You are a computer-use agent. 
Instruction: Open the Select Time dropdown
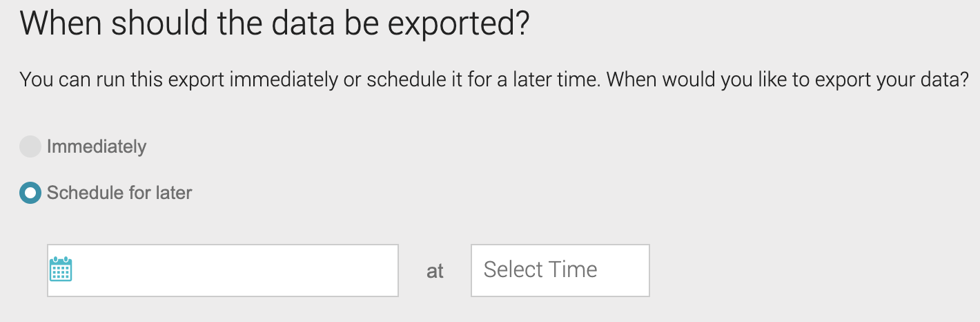560,270
